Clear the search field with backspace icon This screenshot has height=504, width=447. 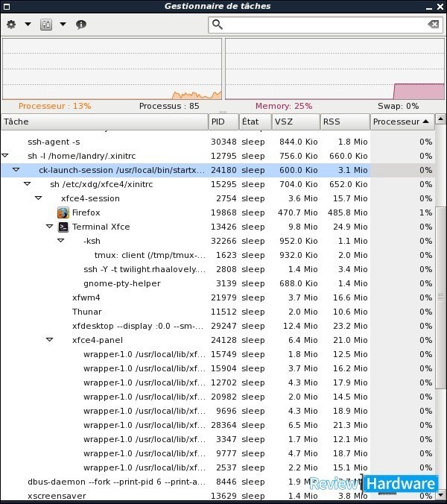(x=433, y=25)
